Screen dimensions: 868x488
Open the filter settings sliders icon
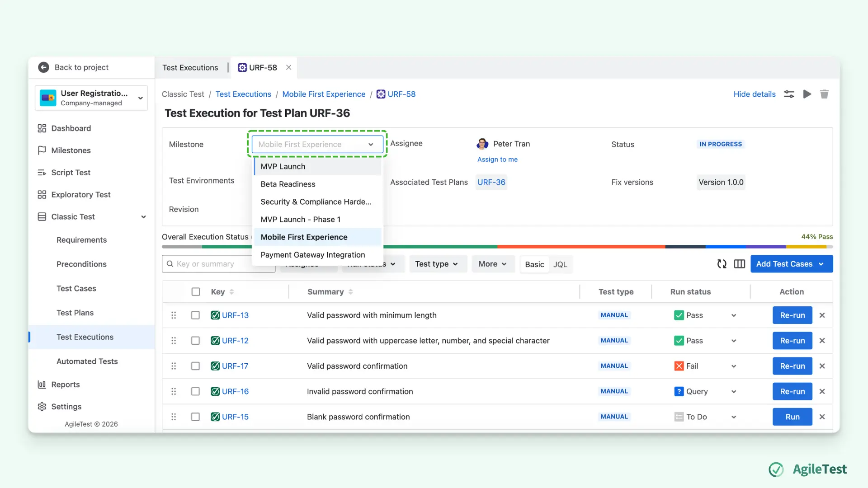[x=789, y=94]
